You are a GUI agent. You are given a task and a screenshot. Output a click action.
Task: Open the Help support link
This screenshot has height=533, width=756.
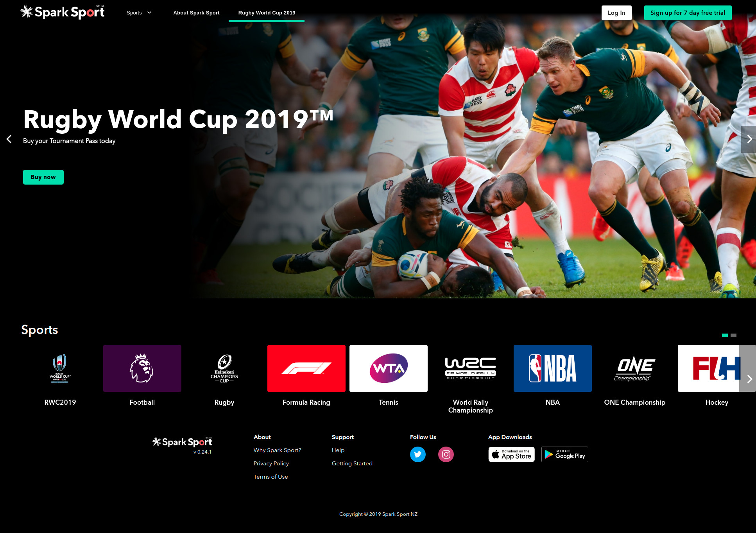[338, 450]
